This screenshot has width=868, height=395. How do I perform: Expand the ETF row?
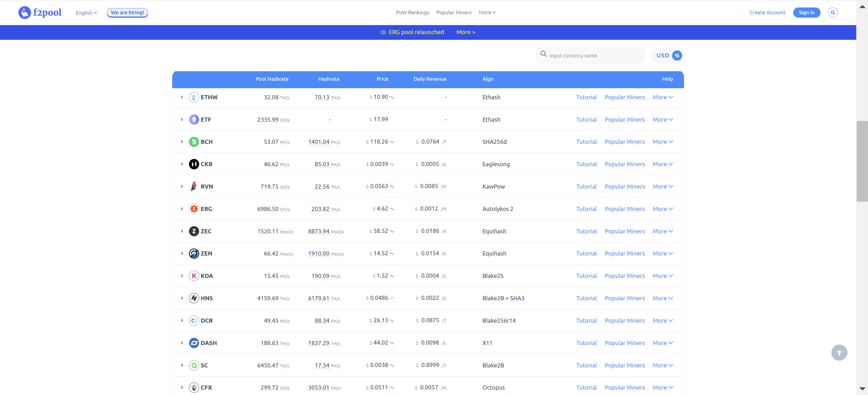tap(182, 119)
